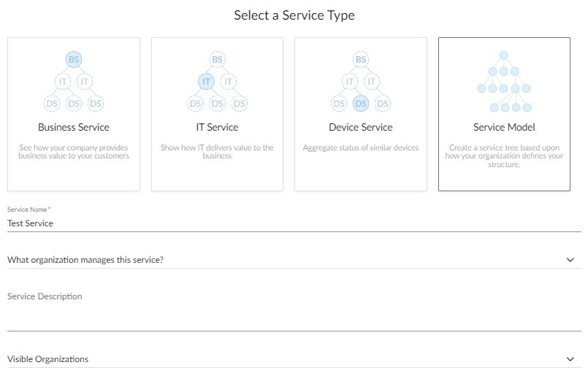This screenshot has height=376, width=588.
Task: Click the top node of Service Model tree
Action: (503, 55)
